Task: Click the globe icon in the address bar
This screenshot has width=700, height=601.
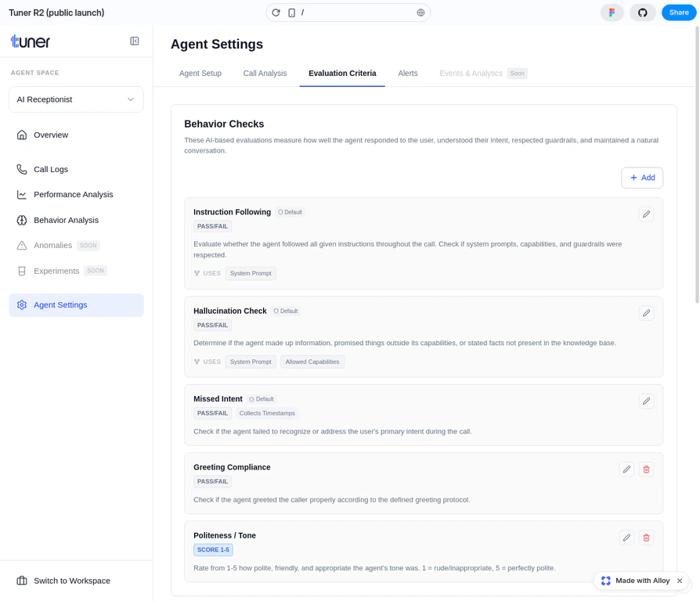Action: pos(420,12)
